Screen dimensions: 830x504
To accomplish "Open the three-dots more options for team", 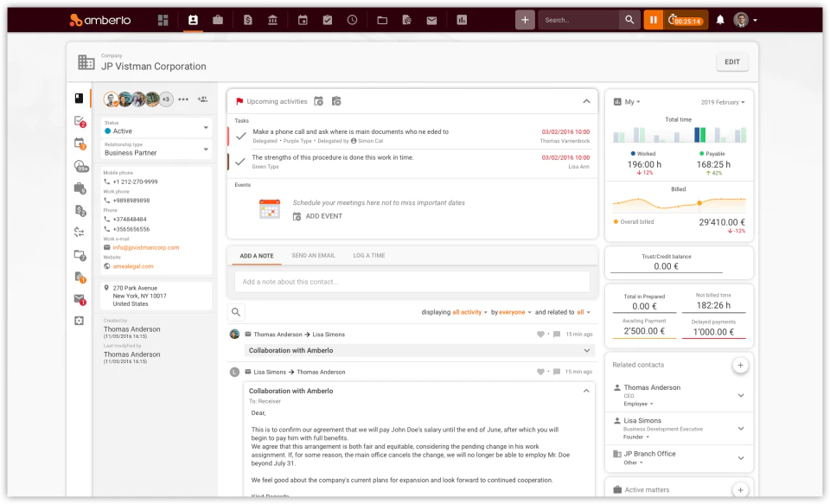I will 183,99.
